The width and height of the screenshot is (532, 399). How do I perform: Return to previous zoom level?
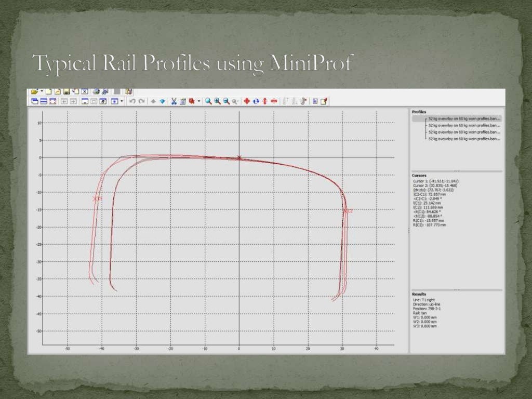tap(235, 101)
